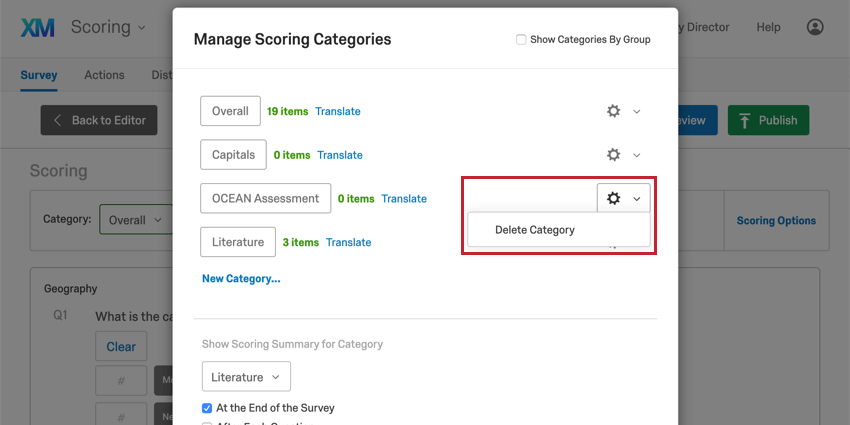Open the user account profile icon
Image resolution: width=850 pixels, height=425 pixels.
coord(816,27)
